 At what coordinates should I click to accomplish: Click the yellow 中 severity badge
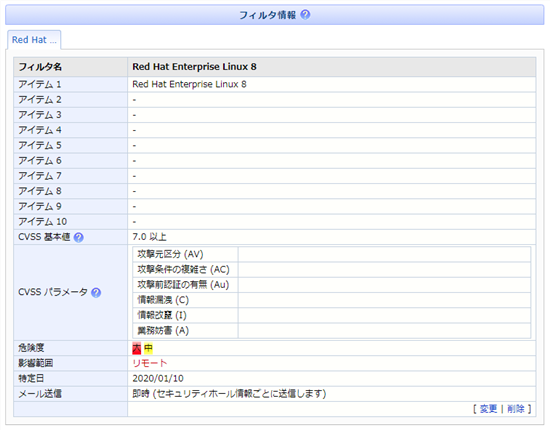pos(148,348)
